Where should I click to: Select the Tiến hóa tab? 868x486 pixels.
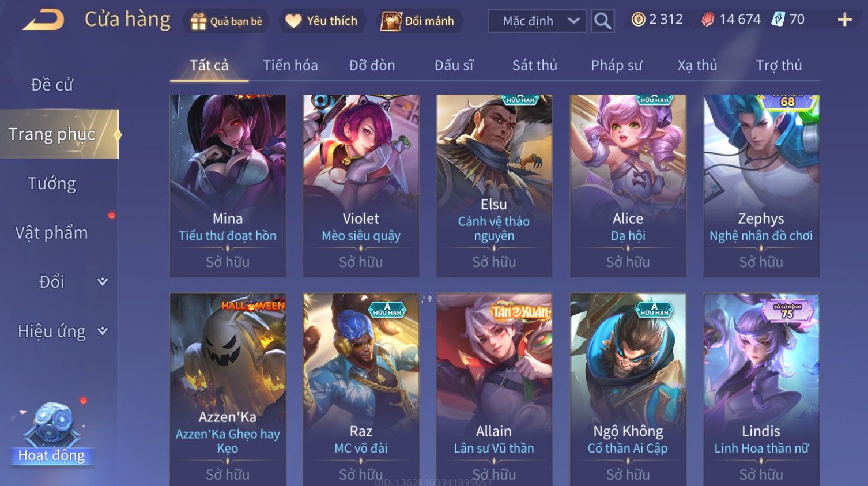[x=290, y=65]
